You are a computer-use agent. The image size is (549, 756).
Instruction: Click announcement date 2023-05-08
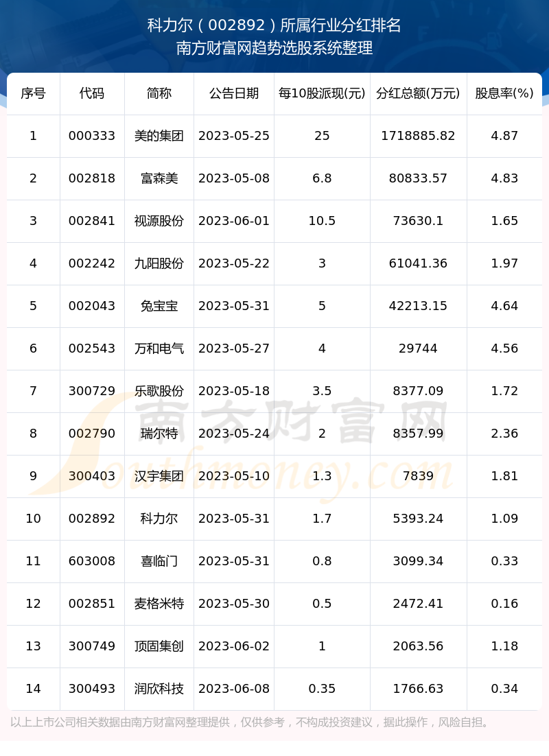coord(234,178)
